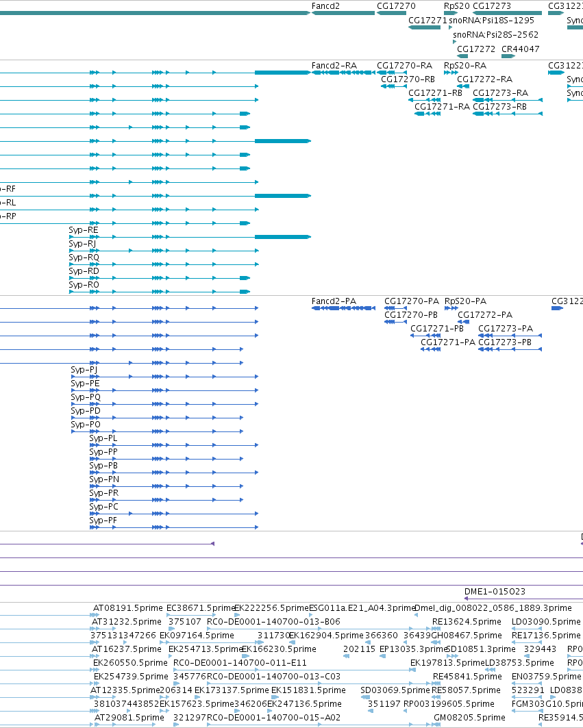583x728 pixels.
Task: Click the AT08191.5prime EST label
Action: pyautogui.click(x=127, y=608)
